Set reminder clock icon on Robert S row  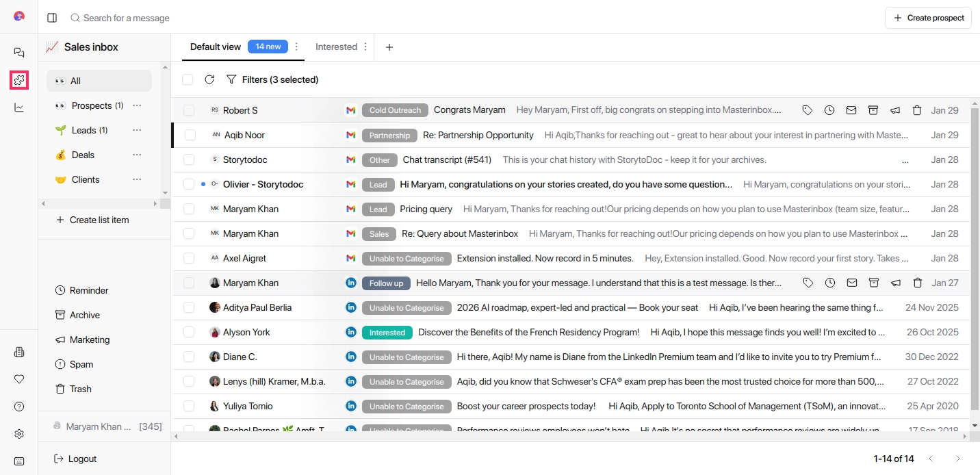pos(829,110)
